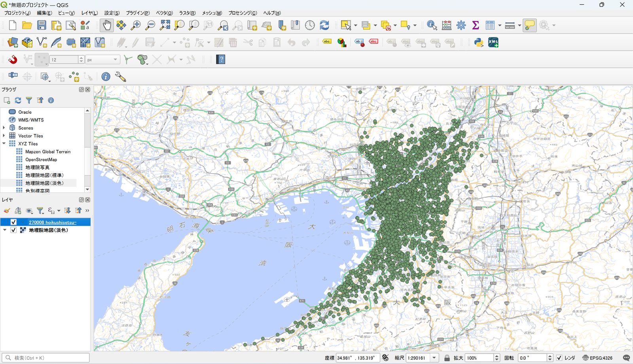Toggle the レンダ render checkbox
This screenshot has width=633, height=364.
[559, 358]
